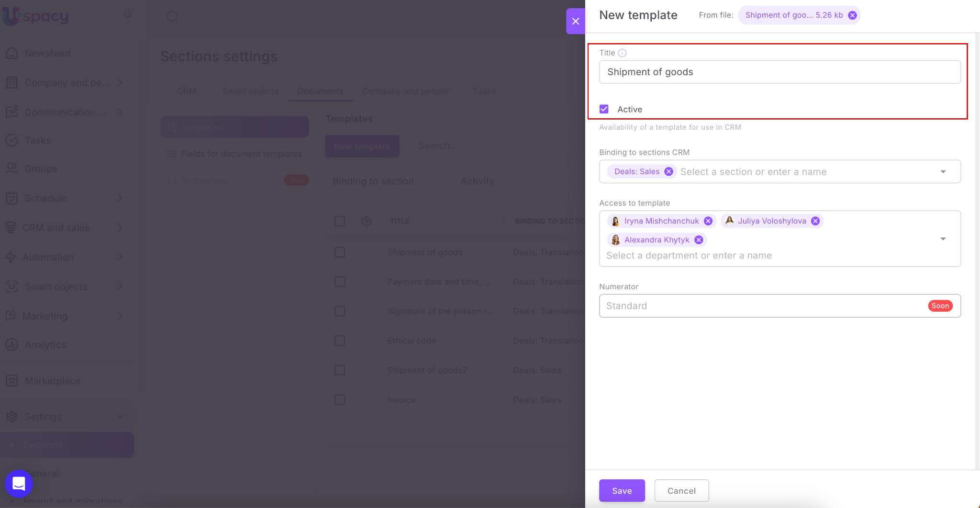
Task: Open the chat support widget
Action: (19, 484)
